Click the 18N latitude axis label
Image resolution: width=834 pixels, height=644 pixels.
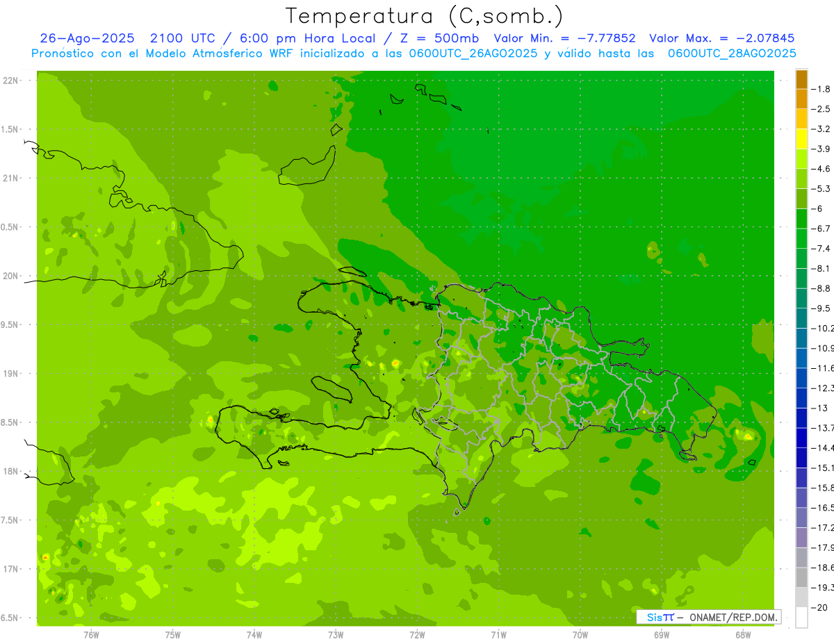click(10, 472)
